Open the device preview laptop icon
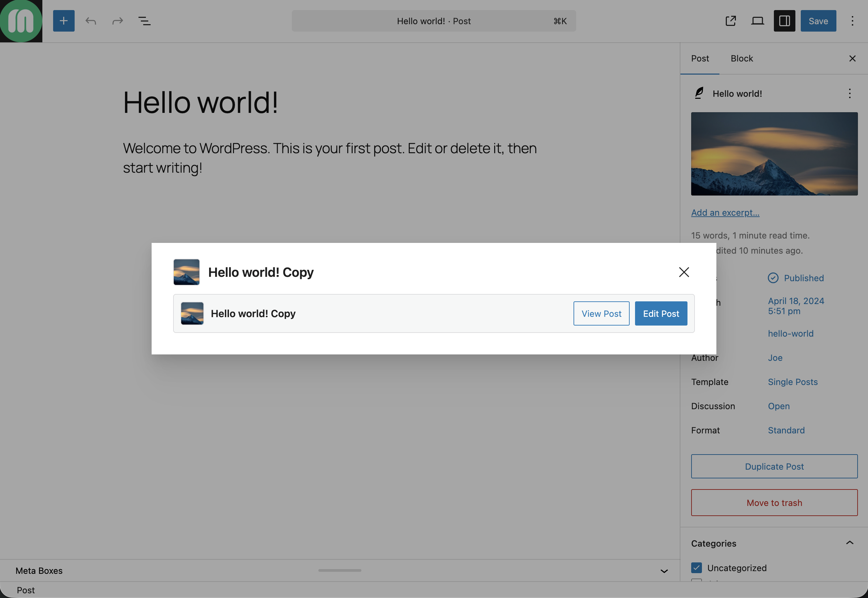868x598 pixels. (757, 21)
